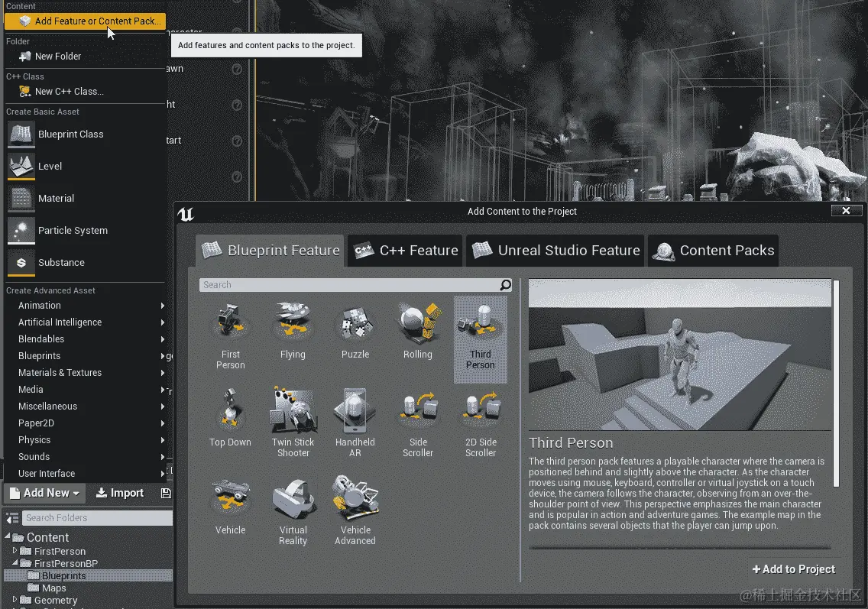Viewport: 868px width, 609px height.
Task: Select the Vehicle Advanced template icon
Action: point(355,497)
